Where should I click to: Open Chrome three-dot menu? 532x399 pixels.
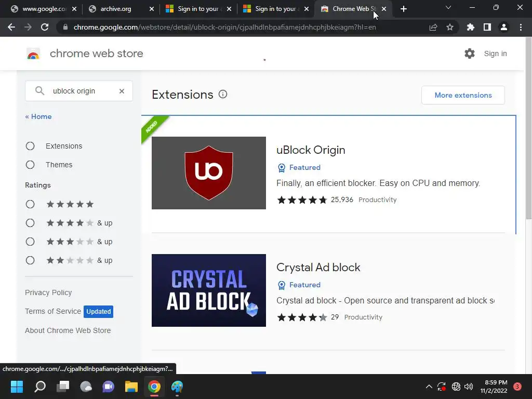[x=521, y=27]
